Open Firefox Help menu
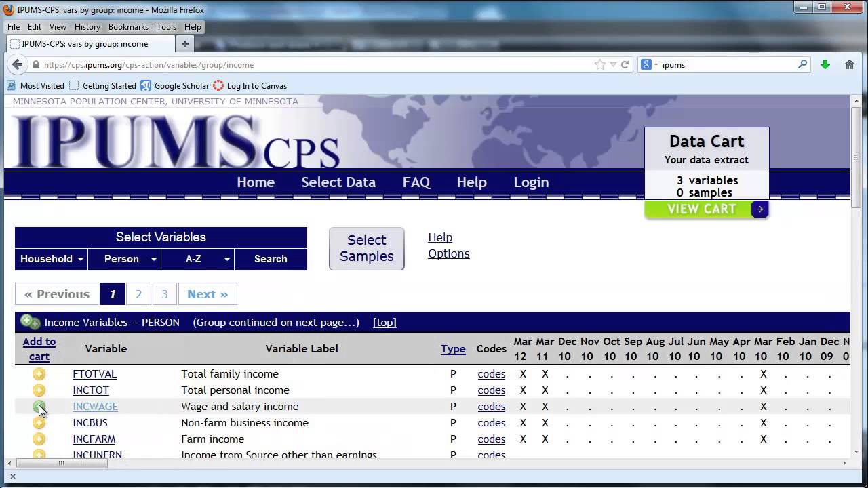The width and height of the screenshot is (868, 488). click(193, 27)
